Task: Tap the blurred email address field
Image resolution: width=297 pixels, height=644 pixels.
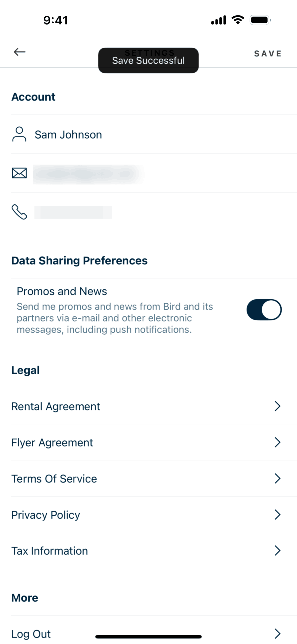Action: pyautogui.click(x=88, y=174)
